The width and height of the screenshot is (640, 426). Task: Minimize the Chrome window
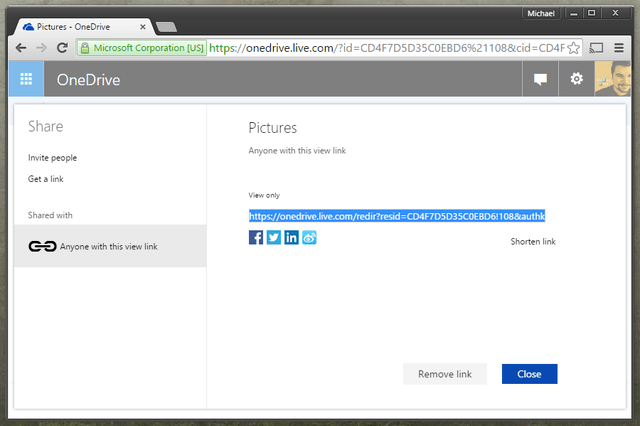click(x=573, y=13)
